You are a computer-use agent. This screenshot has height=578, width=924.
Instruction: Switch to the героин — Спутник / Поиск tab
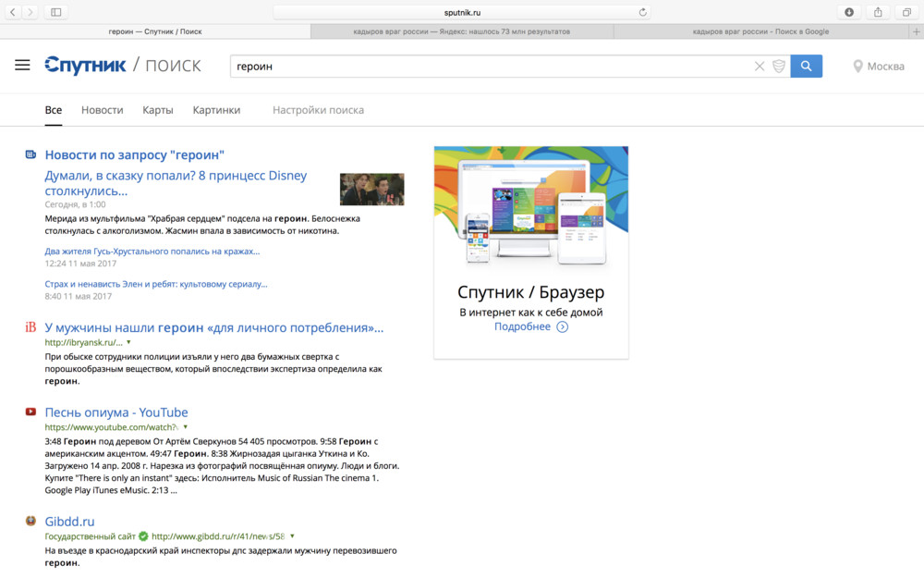pos(155,31)
